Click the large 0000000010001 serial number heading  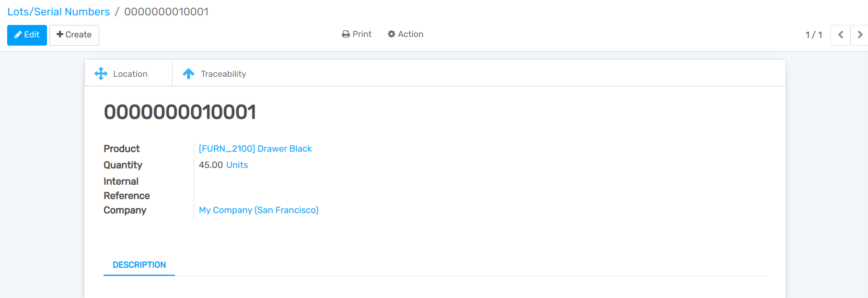pos(180,112)
